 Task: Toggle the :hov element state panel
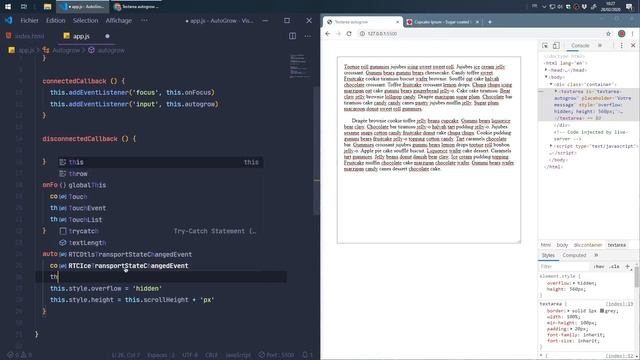coord(599,267)
